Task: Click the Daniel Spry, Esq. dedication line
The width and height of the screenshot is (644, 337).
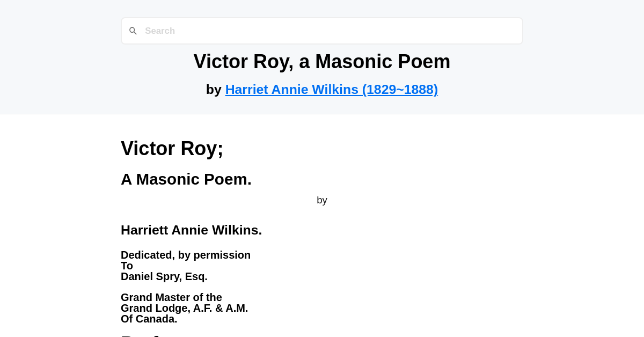Action: click(164, 276)
